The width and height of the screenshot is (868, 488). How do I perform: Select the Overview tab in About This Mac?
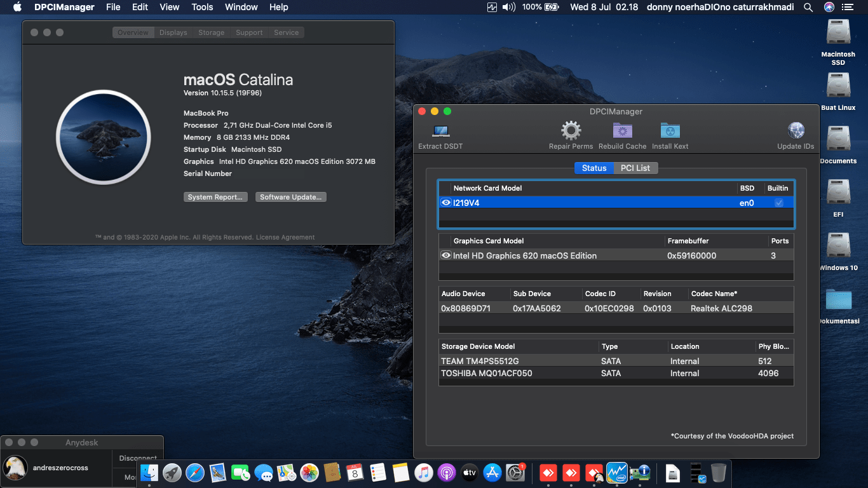[133, 32]
